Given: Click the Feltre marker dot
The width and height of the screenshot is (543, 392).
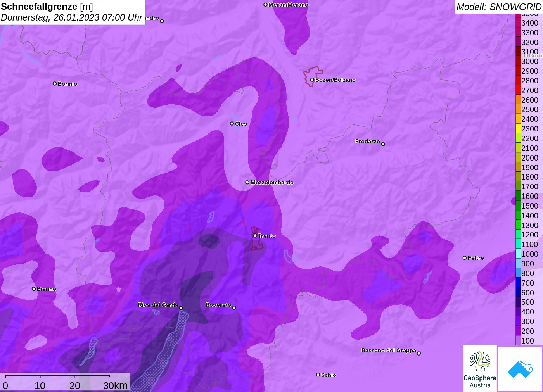Looking at the screenshot, I should pos(465,258).
